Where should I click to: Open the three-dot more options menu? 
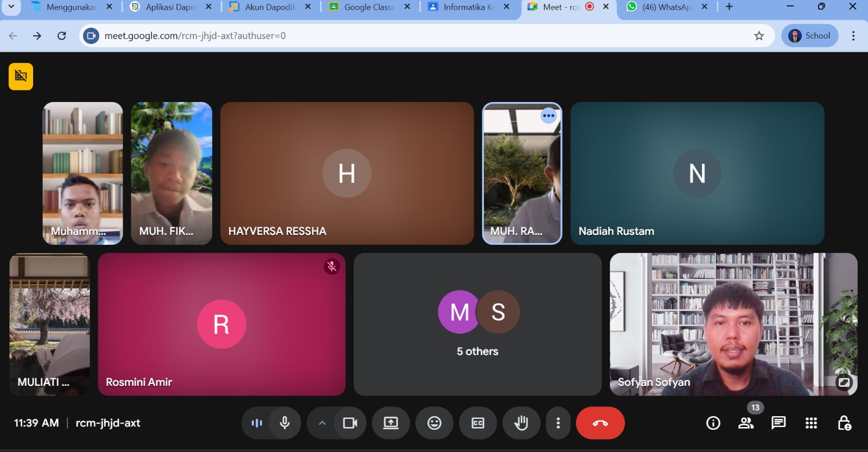(558, 423)
